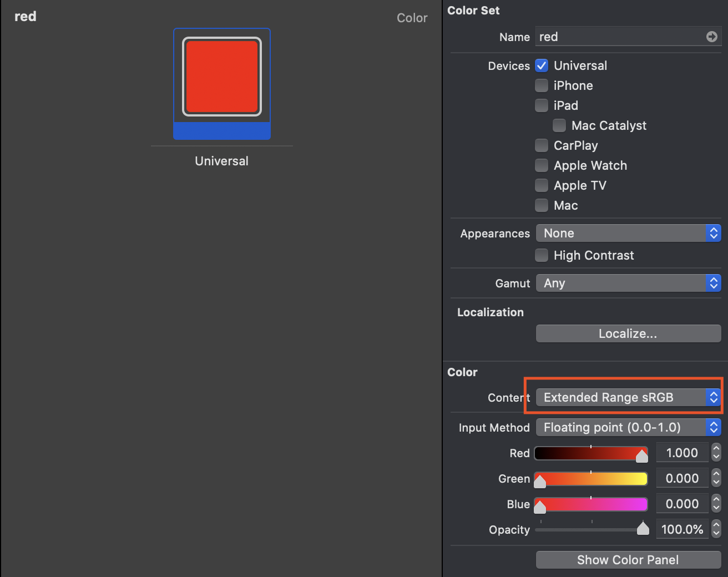Enable the iPhone device checkbox
This screenshot has width=728, height=577.
coord(542,85)
